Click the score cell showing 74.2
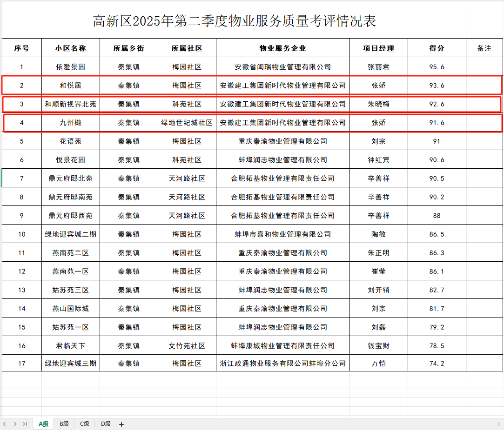This screenshot has height=430, width=504. tap(436, 364)
